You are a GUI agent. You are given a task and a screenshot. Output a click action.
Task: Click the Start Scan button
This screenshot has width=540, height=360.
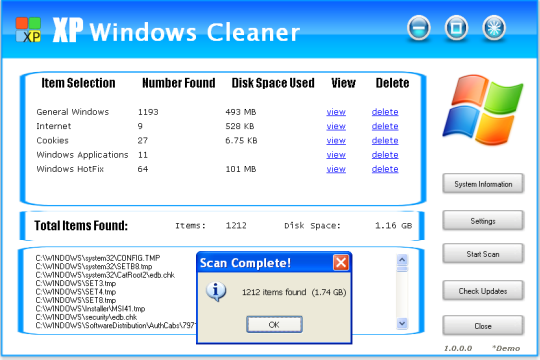click(x=483, y=254)
